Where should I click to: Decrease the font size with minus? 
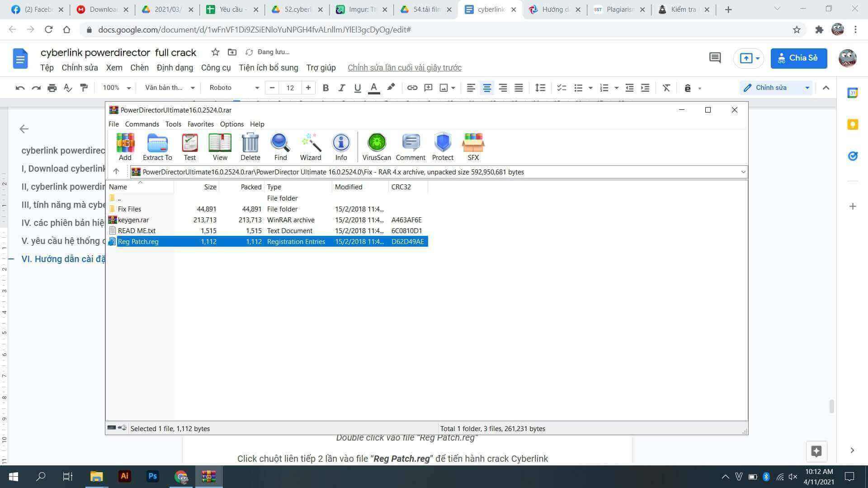(272, 88)
